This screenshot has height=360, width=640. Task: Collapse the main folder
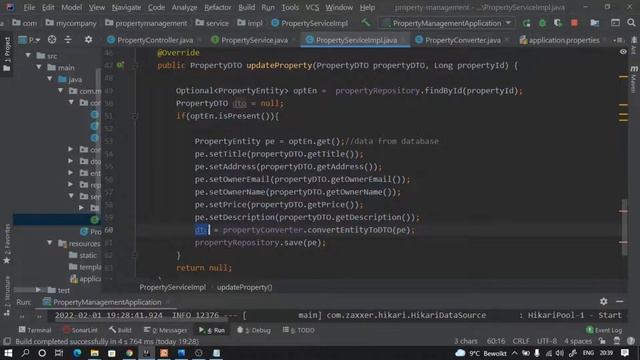point(39,67)
